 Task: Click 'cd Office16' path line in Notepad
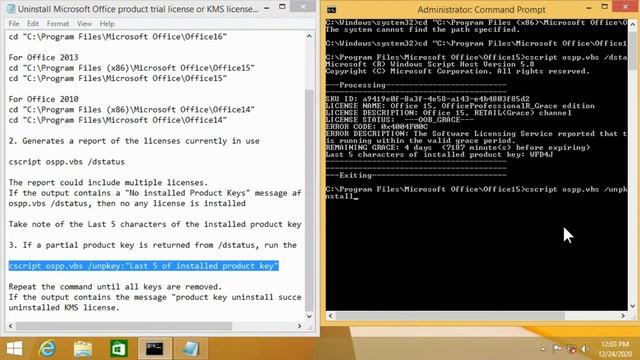(x=118, y=37)
